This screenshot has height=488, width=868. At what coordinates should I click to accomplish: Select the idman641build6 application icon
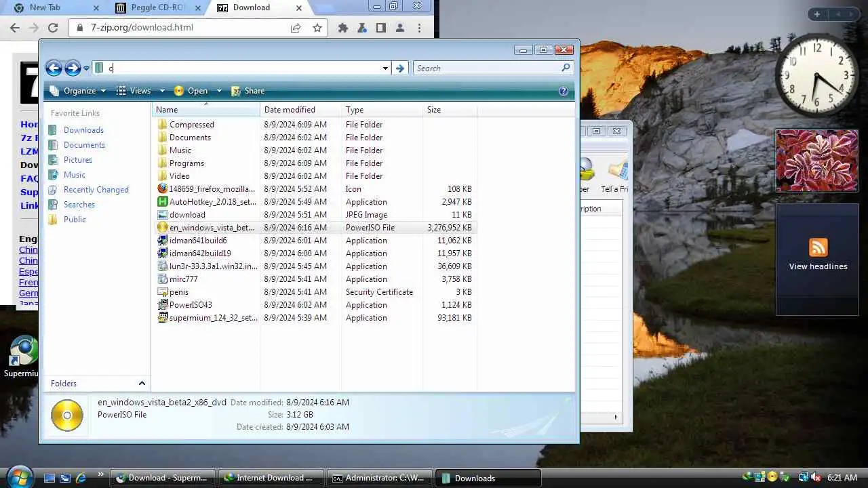(162, 241)
